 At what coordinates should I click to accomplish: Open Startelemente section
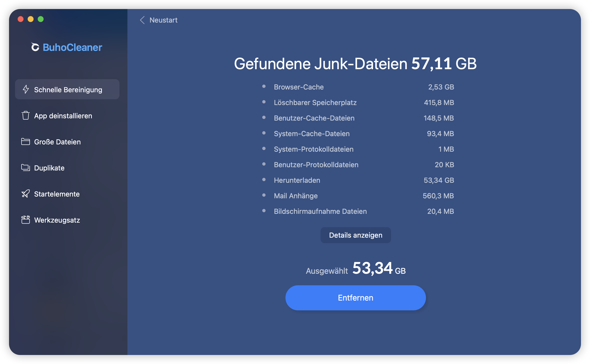pos(67,194)
